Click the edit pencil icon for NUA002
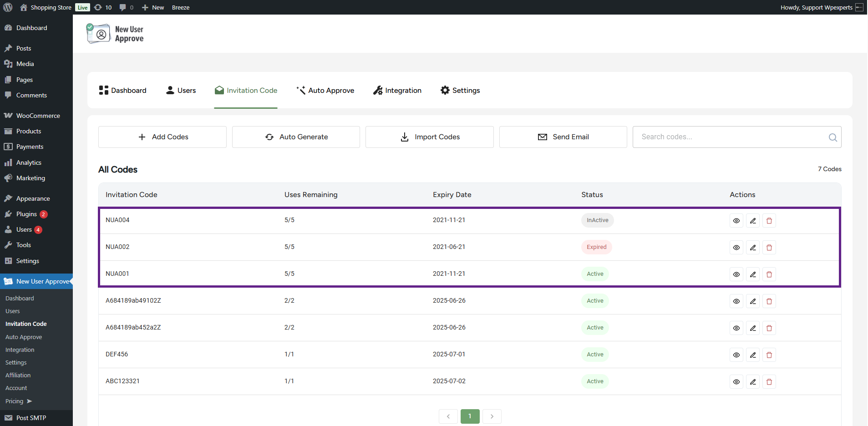 pos(752,248)
